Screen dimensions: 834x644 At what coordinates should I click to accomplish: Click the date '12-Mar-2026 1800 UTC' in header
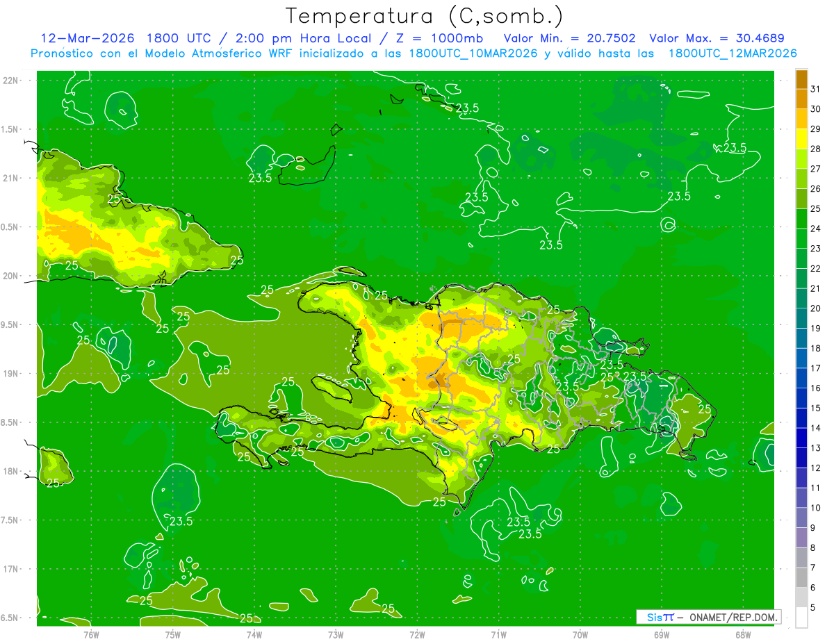[x=126, y=38]
